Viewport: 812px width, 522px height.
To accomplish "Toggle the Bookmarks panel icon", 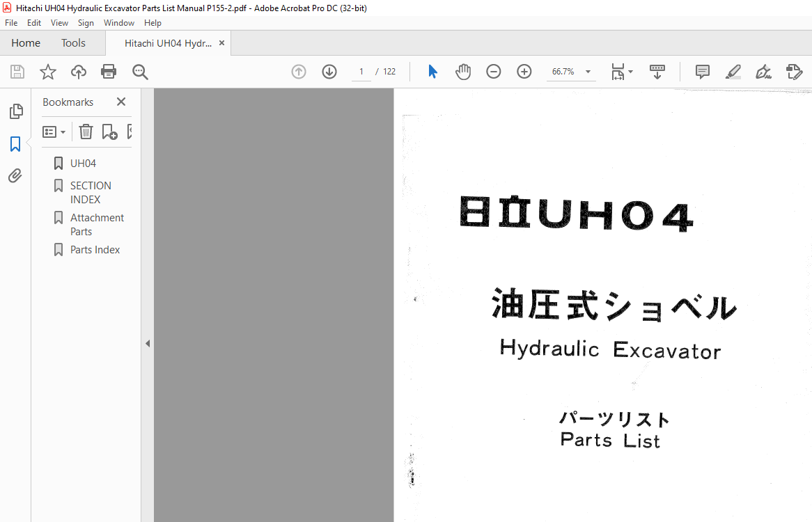I will [15, 144].
